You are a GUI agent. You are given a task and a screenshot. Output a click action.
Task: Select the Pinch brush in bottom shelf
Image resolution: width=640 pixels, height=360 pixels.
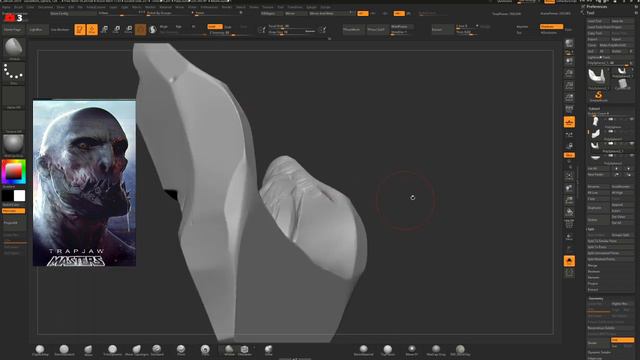(181, 350)
